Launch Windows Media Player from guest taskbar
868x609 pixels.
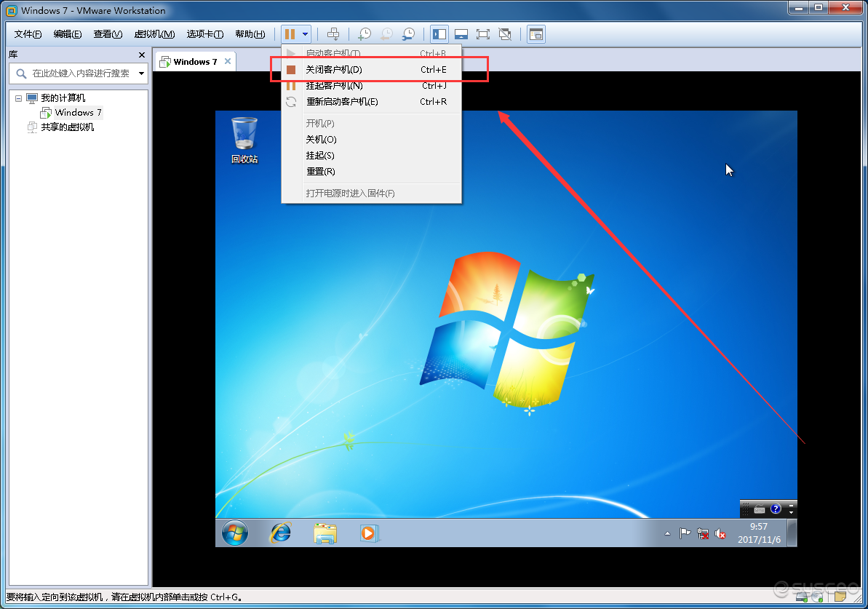pyautogui.click(x=368, y=533)
